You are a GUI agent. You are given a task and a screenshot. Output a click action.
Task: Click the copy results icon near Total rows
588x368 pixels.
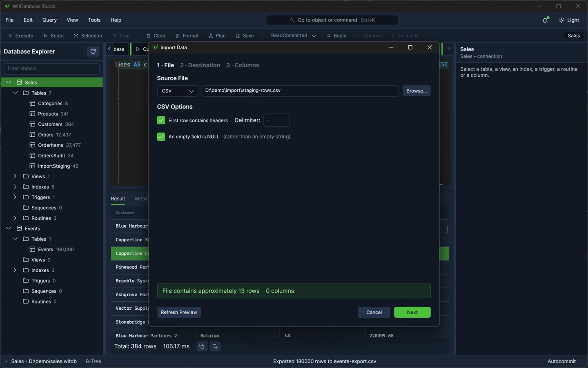pos(202,346)
